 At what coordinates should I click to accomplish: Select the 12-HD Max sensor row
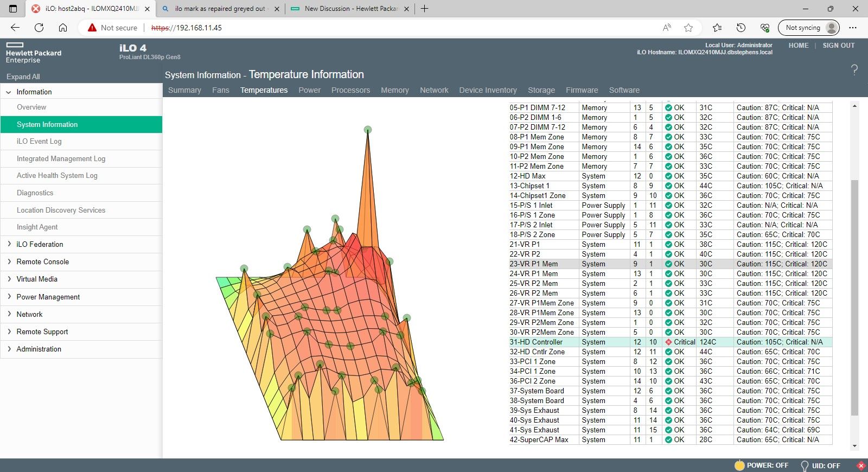click(670, 176)
